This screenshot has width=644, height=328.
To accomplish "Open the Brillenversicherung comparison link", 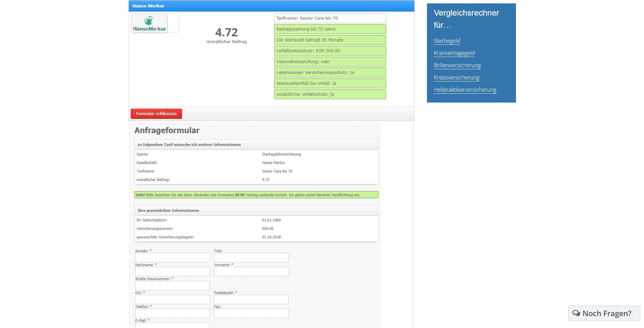I will (457, 65).
